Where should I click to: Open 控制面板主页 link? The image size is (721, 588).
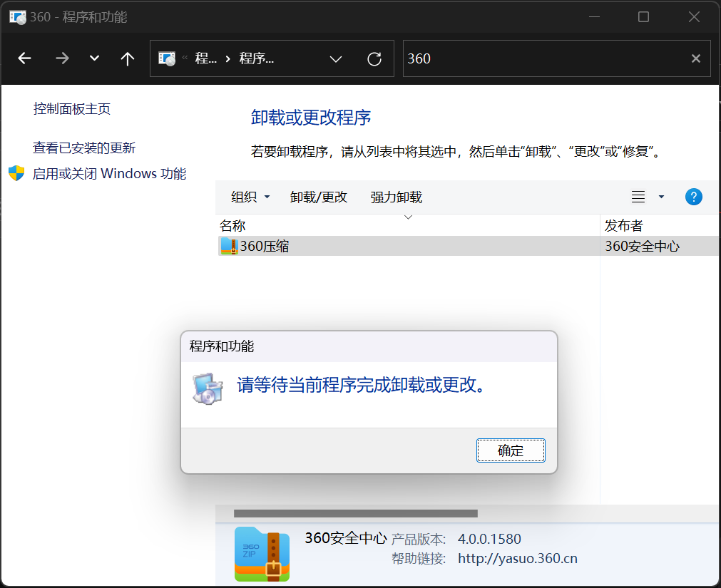[x=72, y=109]
